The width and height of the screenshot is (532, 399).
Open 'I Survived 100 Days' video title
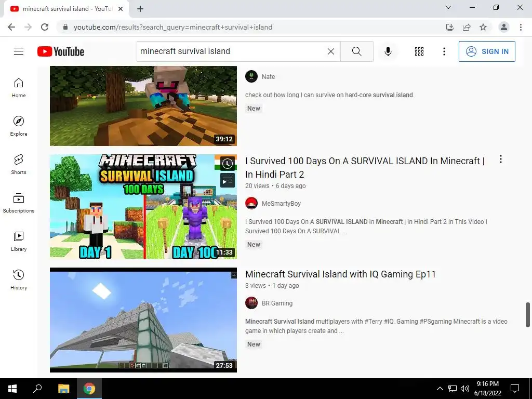pyautogui.click(x=365, y=168)
